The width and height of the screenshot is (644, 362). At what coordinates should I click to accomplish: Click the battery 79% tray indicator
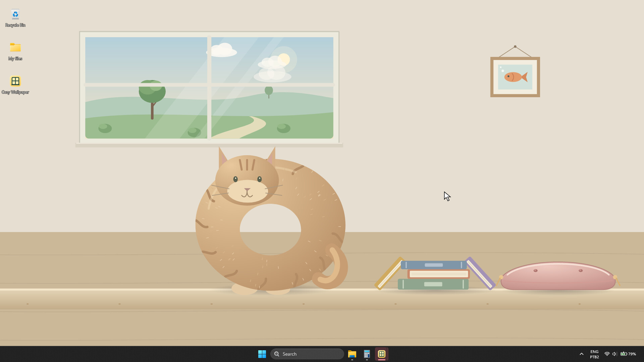[628, 354]
